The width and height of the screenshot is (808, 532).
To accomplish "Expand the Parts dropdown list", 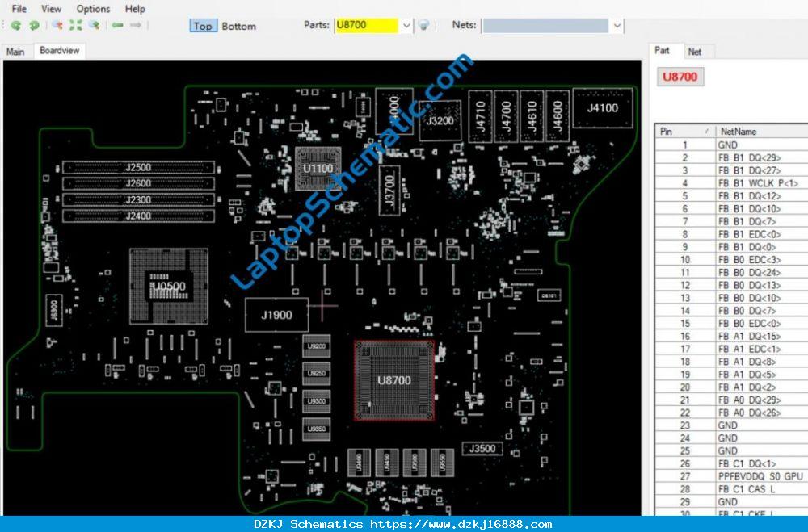I will [406, 25].
